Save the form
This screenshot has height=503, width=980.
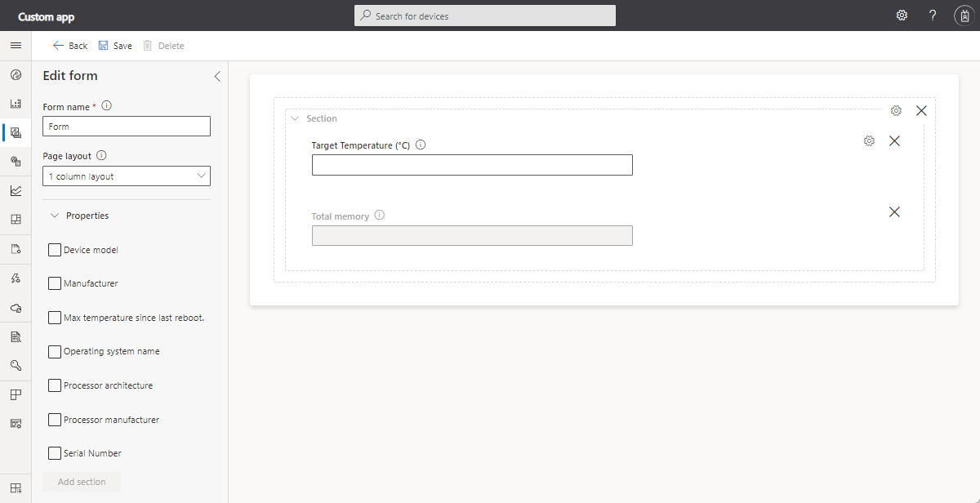point(115,46)
